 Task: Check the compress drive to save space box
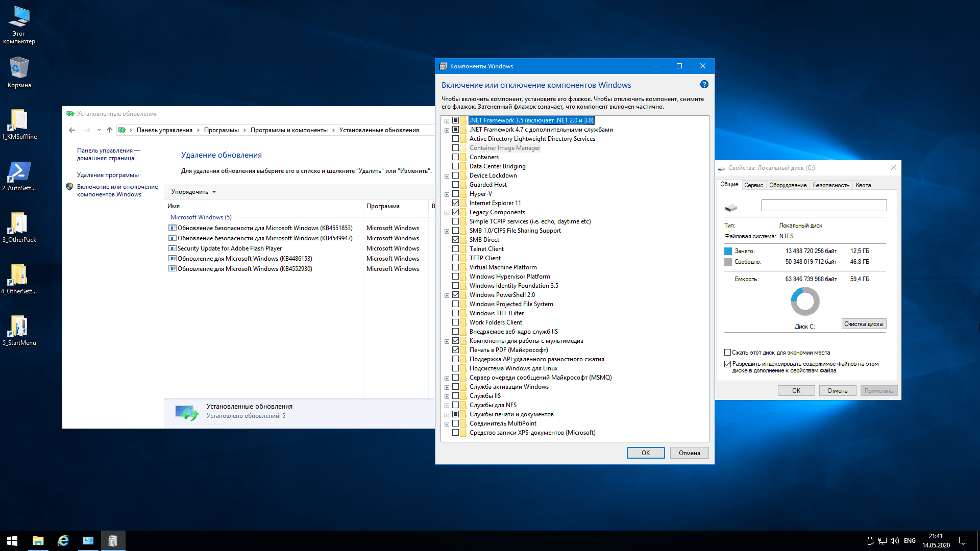tap(727, 353)
